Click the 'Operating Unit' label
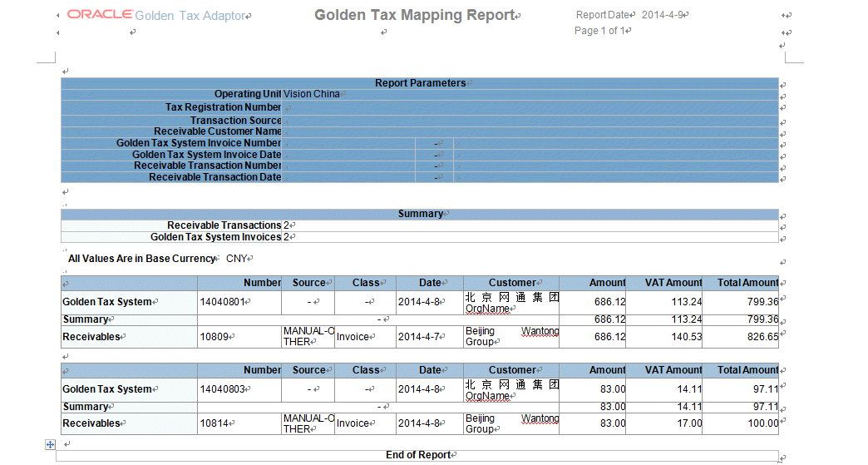The image size is (868, 465). (248, 94)
